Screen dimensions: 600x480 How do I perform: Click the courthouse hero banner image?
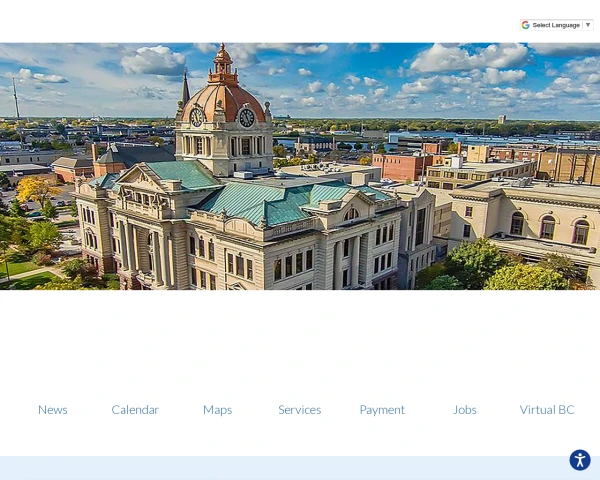click(x=300, y=166)
